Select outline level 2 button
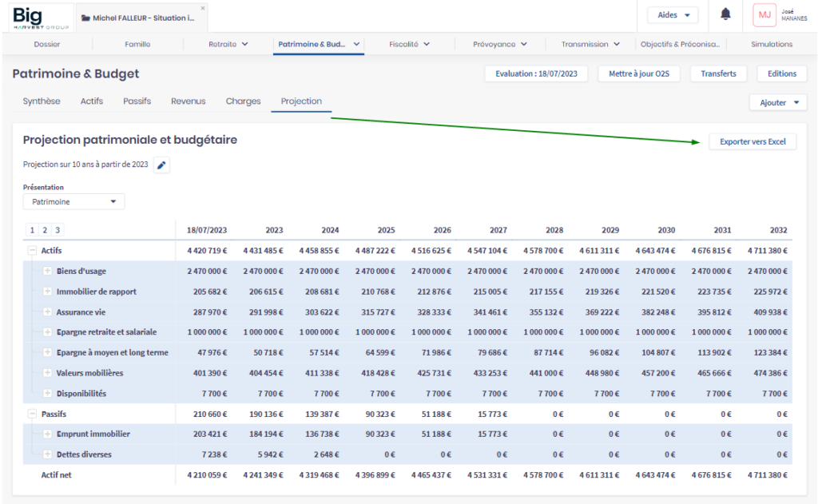Screen dimensions: 818x504 pos(45,230)
